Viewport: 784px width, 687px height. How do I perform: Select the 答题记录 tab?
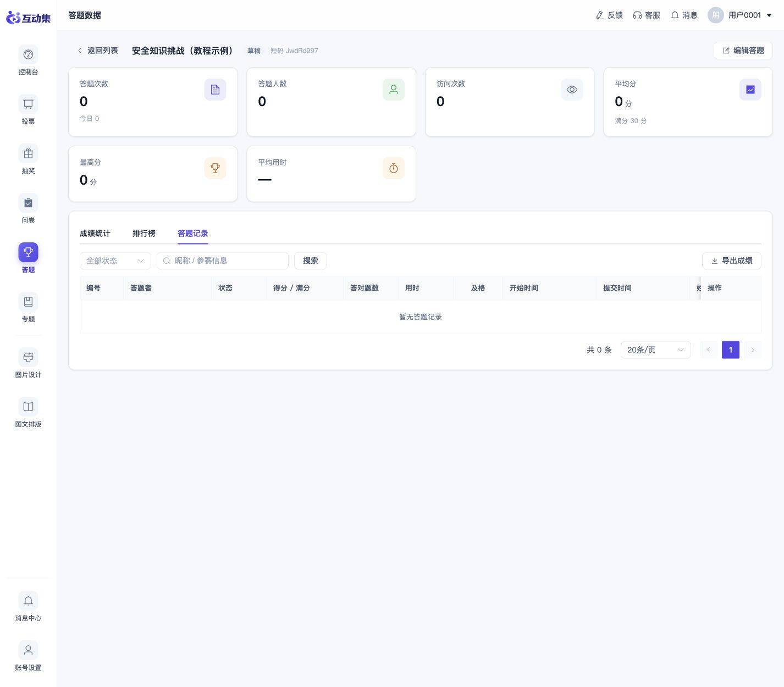pyautogui.click(x=193, y=234)
